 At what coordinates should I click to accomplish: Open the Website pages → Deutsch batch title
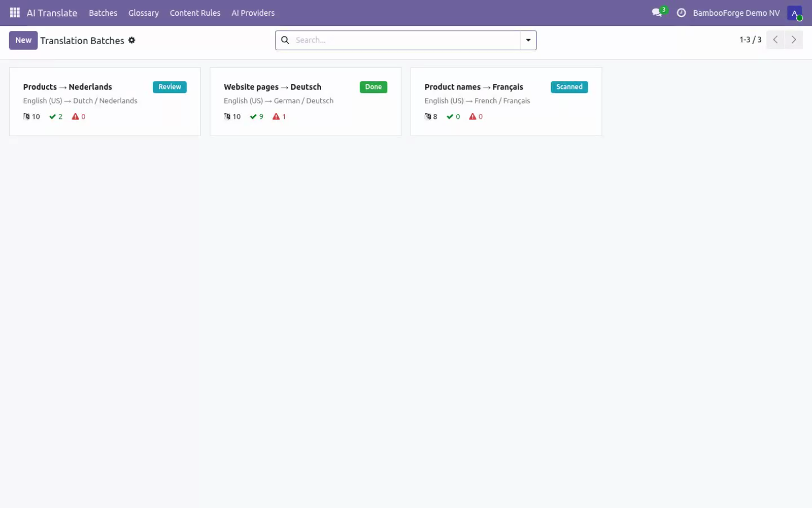pos(273,87)
